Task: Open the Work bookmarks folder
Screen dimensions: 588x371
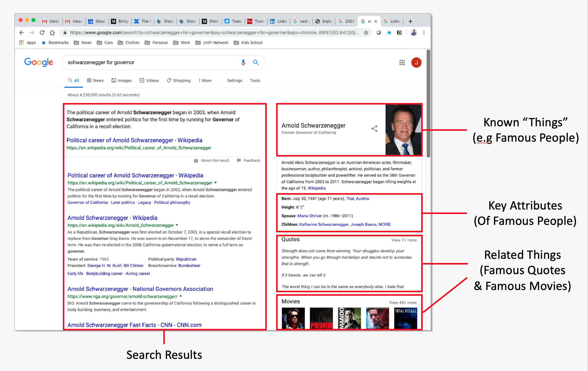Action: 182,43
